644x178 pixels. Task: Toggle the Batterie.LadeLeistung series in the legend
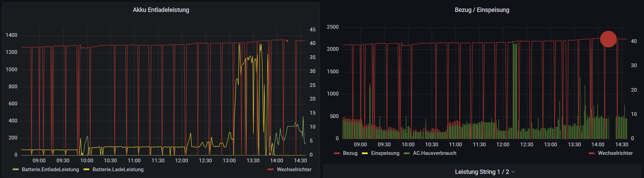(x=118, y=169)
